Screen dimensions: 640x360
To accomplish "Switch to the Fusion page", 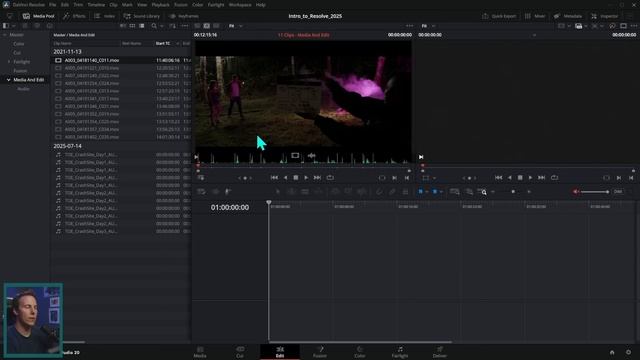I will coord(320,352).
